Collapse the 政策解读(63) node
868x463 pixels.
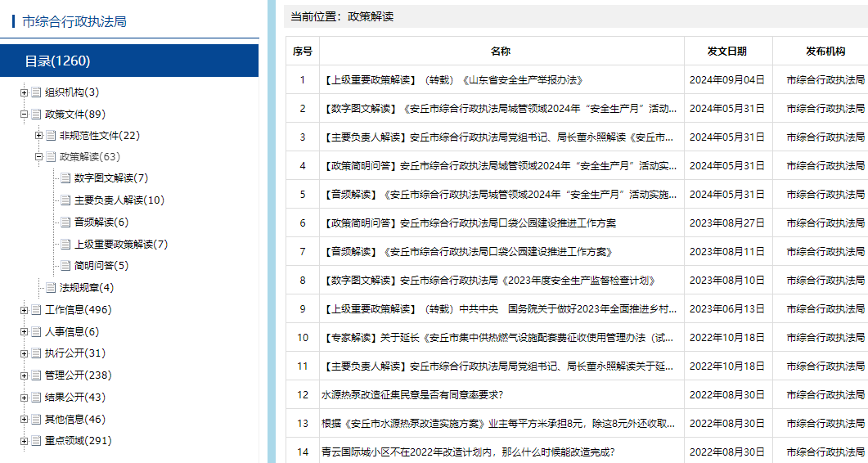[38, 157]
